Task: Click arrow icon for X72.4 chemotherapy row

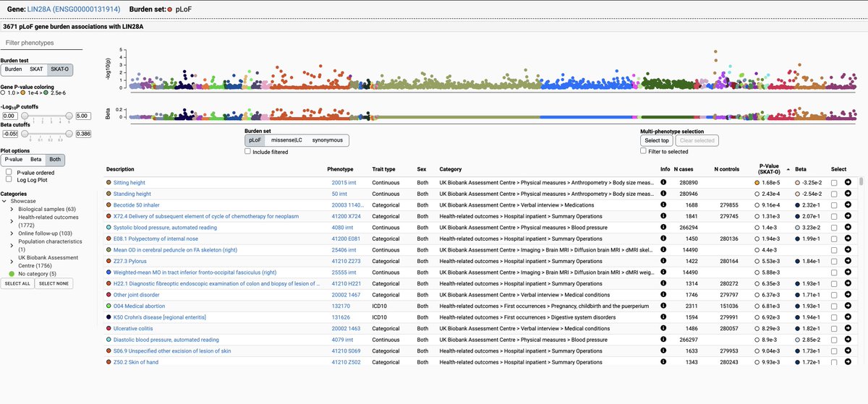Action: [x=848, y=216]
